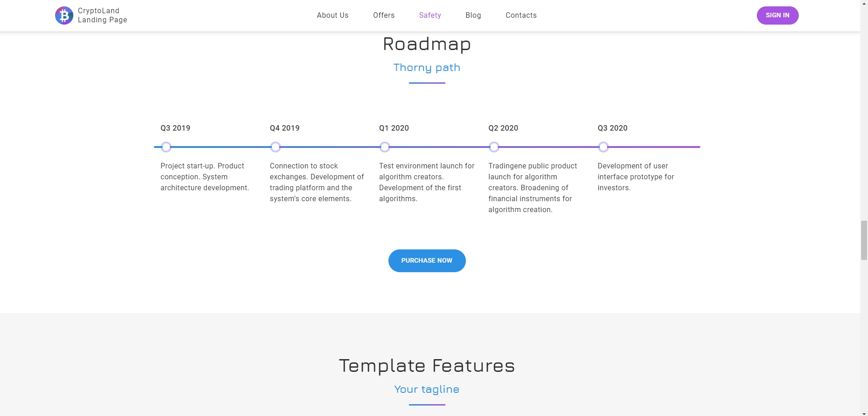The image size is (868, 416).
Task: Open the Blog page link
Action: (x=473, y=15)
